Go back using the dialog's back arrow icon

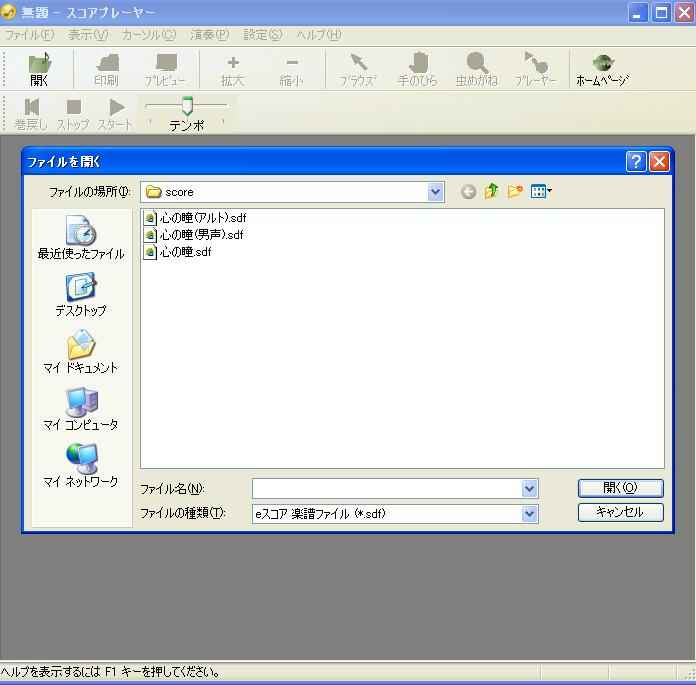tap(468, 192)
